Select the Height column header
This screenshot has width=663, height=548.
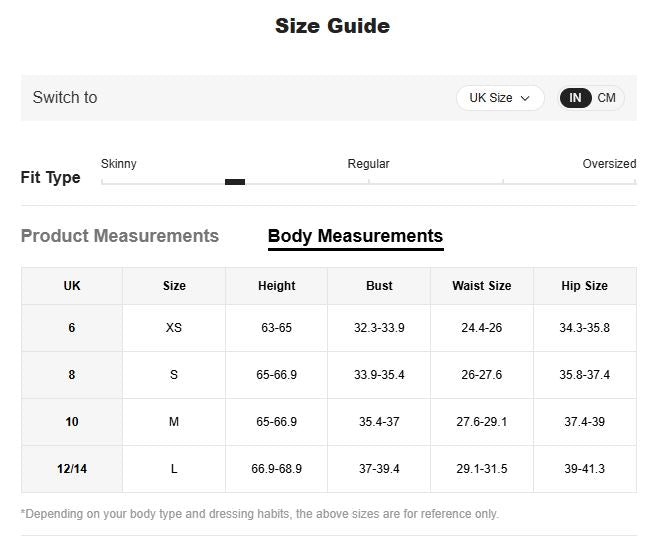(x=277, y=286)
